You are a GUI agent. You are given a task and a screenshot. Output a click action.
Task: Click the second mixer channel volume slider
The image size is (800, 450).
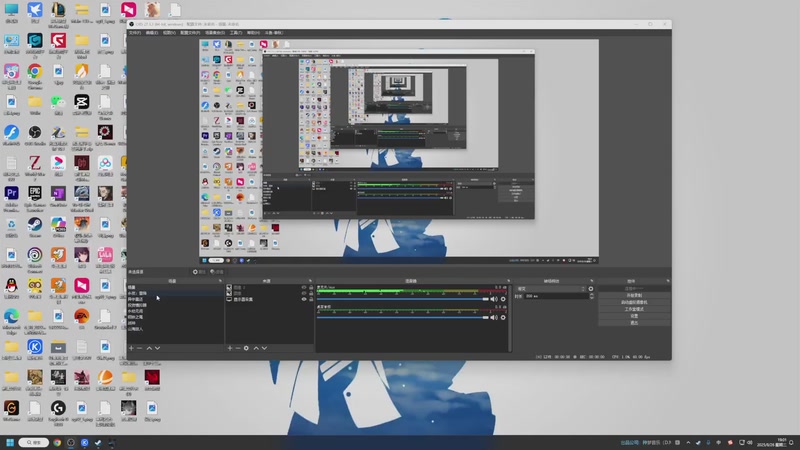coord(403,317)
